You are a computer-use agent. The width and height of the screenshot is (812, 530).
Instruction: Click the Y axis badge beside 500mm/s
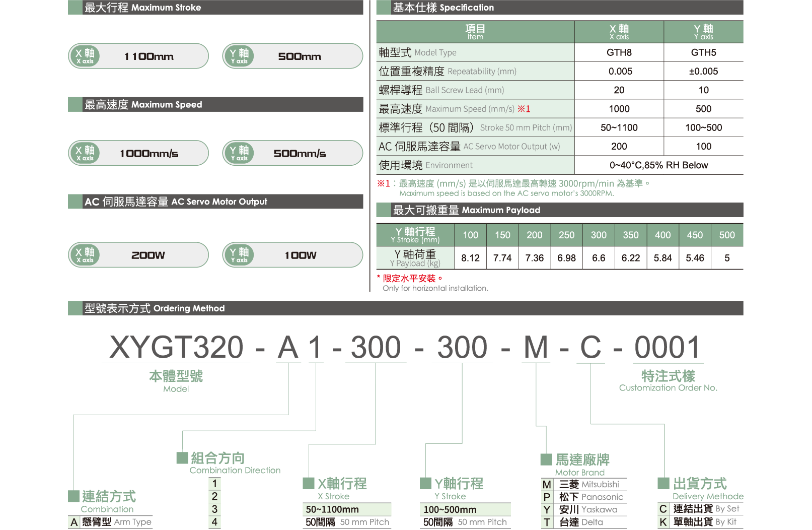pyautogui.click(x=239, y=153)
